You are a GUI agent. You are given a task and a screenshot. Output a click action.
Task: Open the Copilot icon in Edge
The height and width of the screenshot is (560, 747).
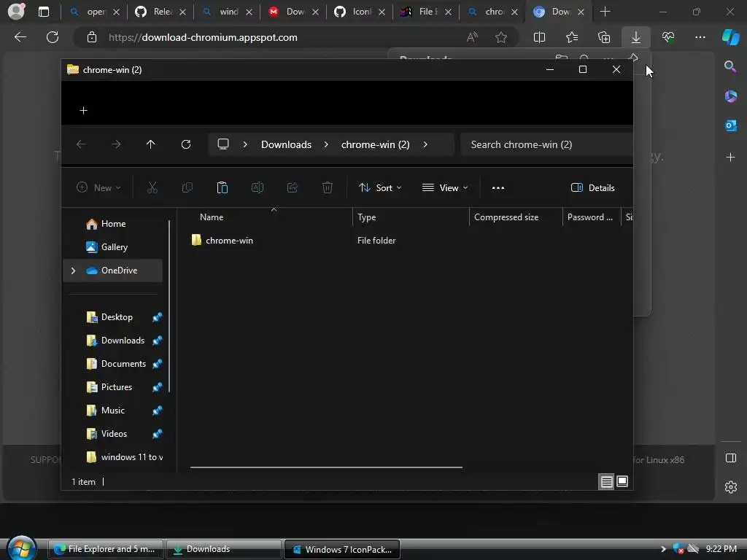[x=730, y=37]
